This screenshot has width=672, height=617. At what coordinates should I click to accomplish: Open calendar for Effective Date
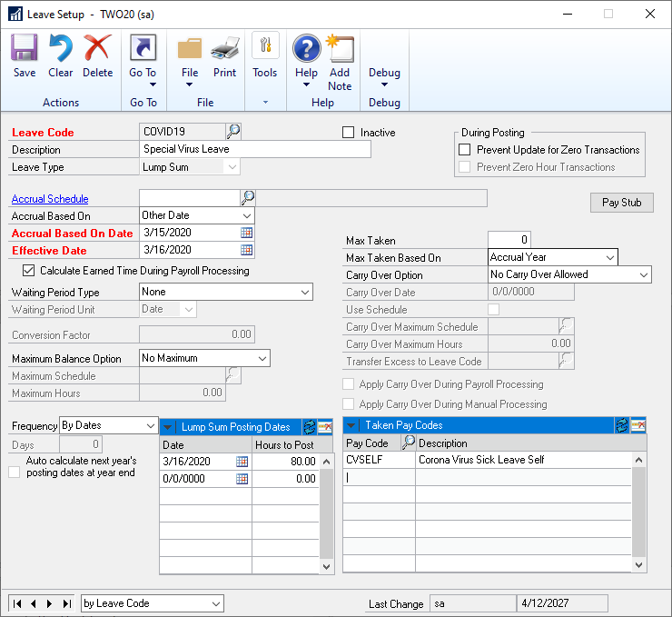(246, 250)
